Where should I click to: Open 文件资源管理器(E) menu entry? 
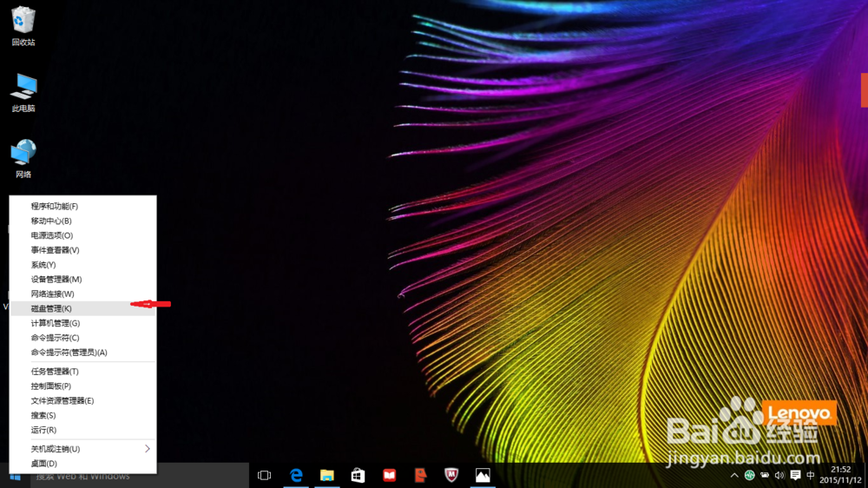[x=83, y=400]
